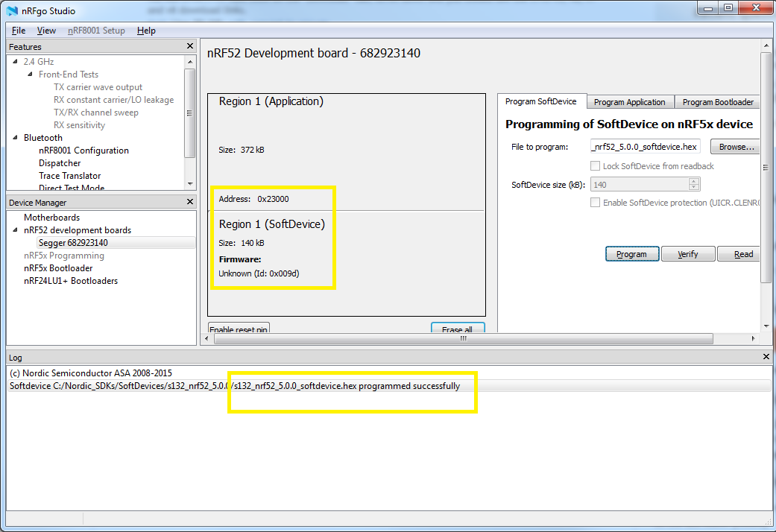
Task: Click the Unknown (Id: 0x009d) firmware text
Action: [259, 273]
